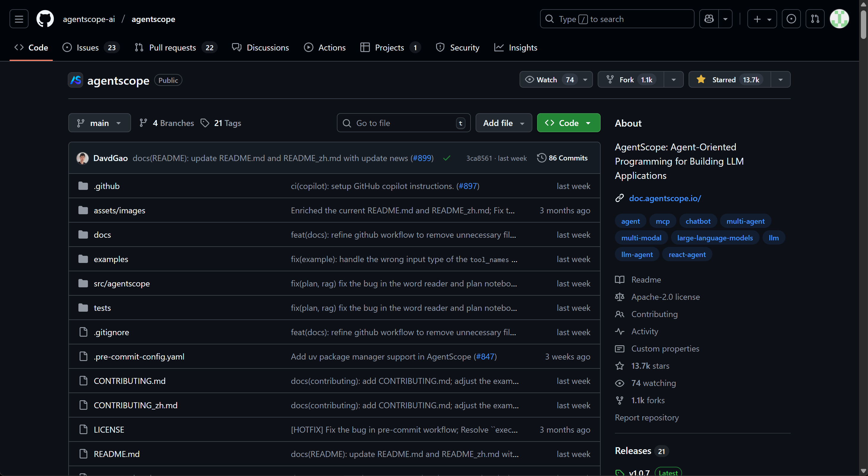Click the Type / to search box
This screenshot has width=868, height=476.
pos(617,19)
